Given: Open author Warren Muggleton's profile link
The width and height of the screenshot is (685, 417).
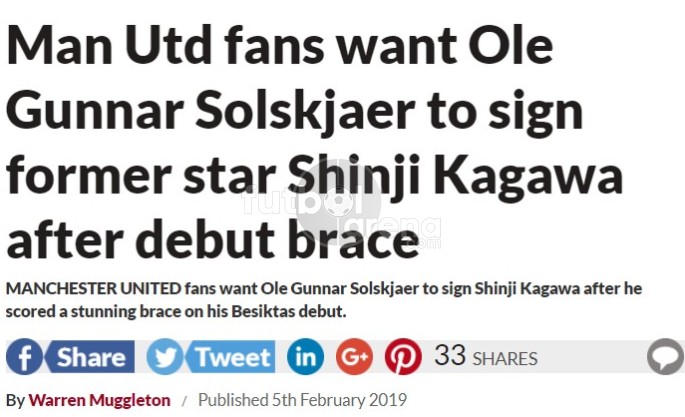Looking at the screenshot, I should click(100, 400).
